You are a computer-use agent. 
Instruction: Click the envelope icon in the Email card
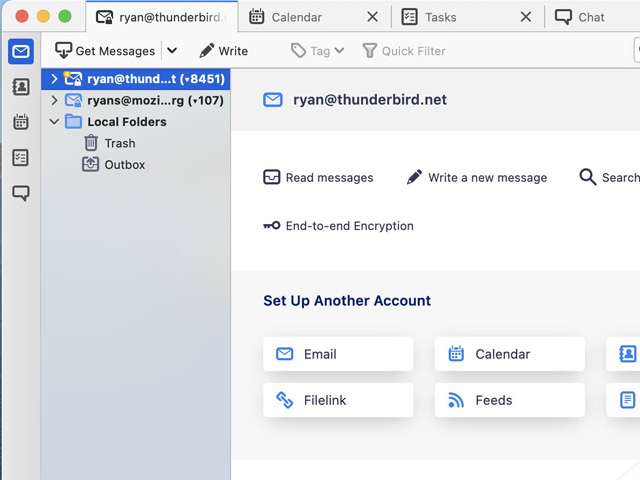tap(284, 354)
